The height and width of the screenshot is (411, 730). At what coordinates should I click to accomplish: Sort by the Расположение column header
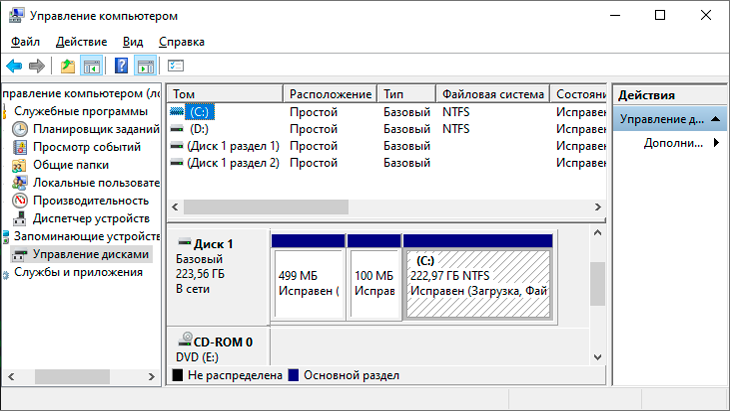[x=330, y=94]
